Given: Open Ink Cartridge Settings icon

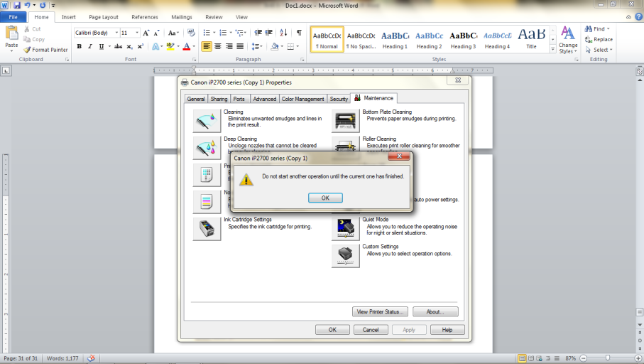Looking at the screenshot, I should click(207, 229).
